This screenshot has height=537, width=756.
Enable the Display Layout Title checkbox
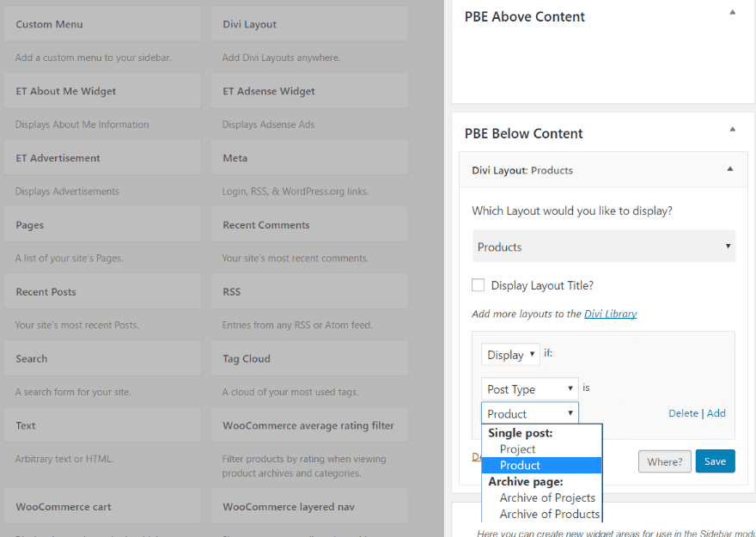click(x=479, y=285)
